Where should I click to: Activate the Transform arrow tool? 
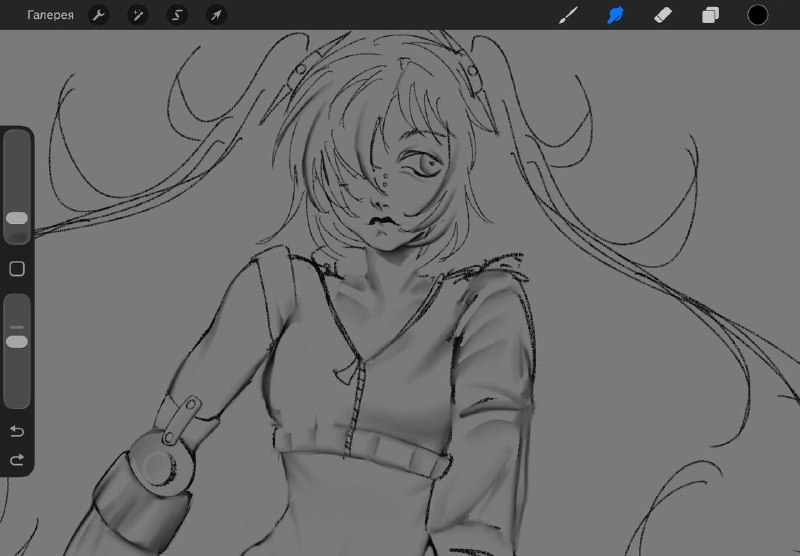216,15
